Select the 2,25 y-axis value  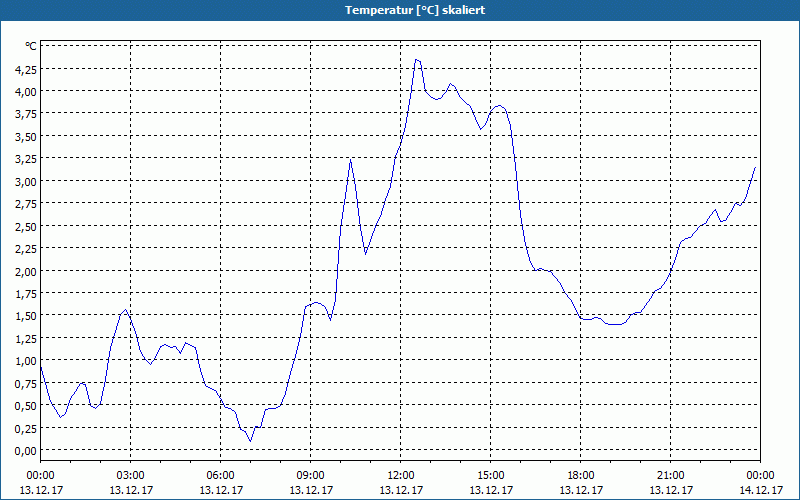(27, 248)
